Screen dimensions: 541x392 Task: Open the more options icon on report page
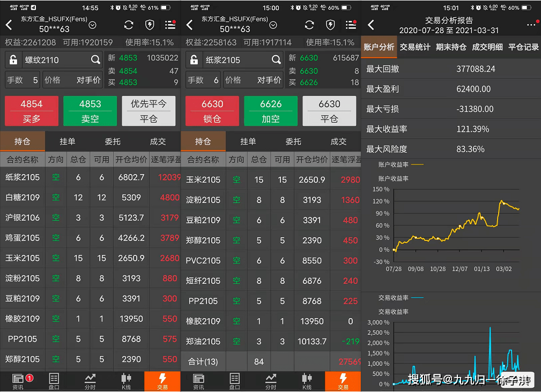pos(532,25)
